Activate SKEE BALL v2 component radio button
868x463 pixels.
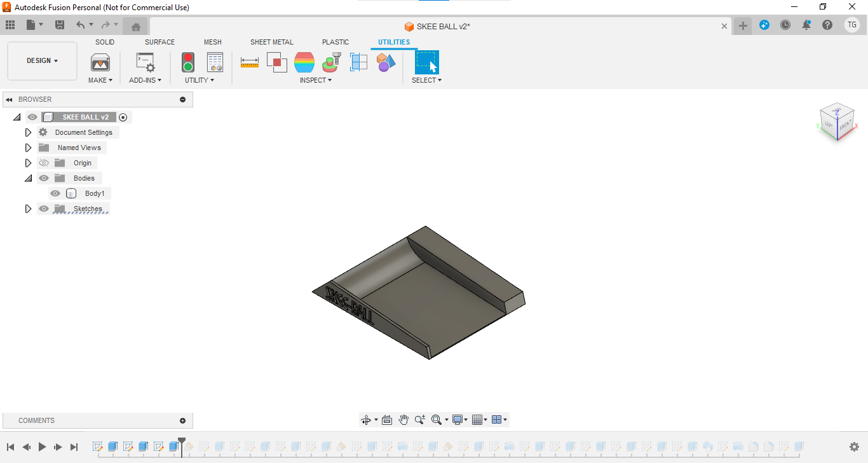click(123, 117)
